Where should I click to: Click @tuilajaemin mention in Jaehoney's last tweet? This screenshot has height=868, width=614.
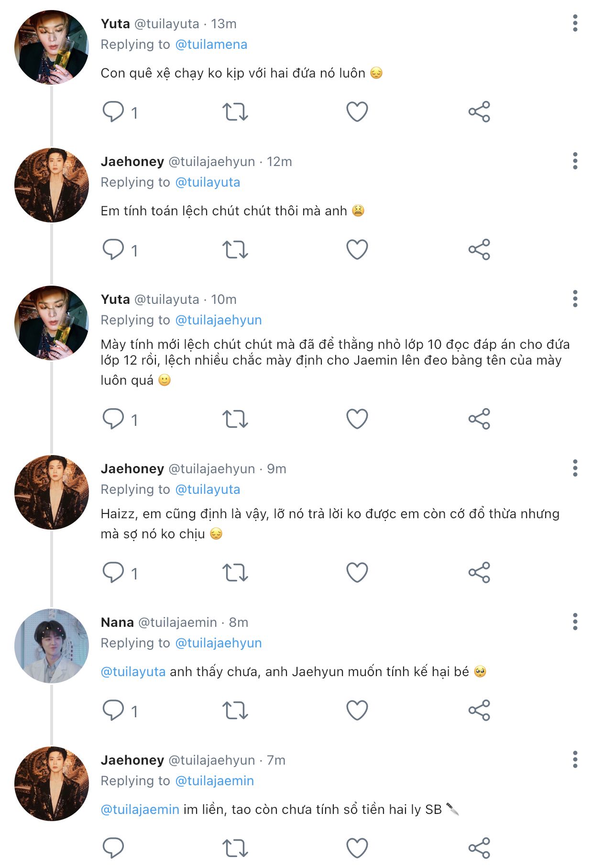coord(140,810)
